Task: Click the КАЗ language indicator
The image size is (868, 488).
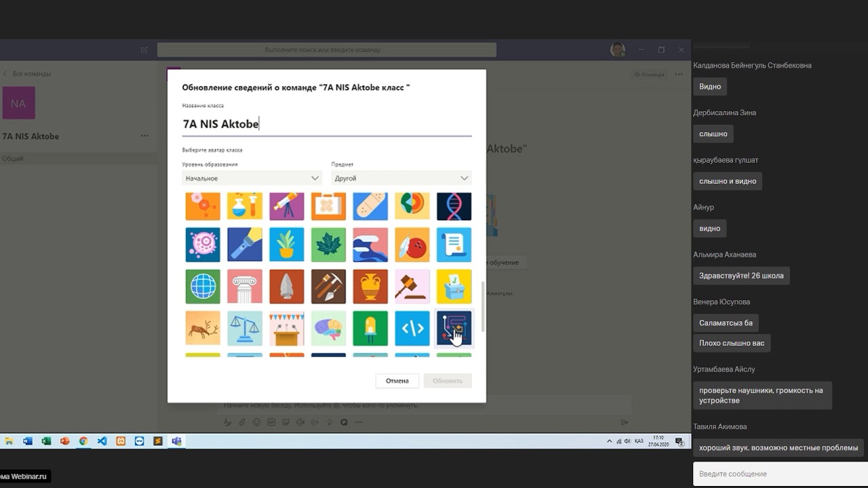Action: click(x=639, y=441)
